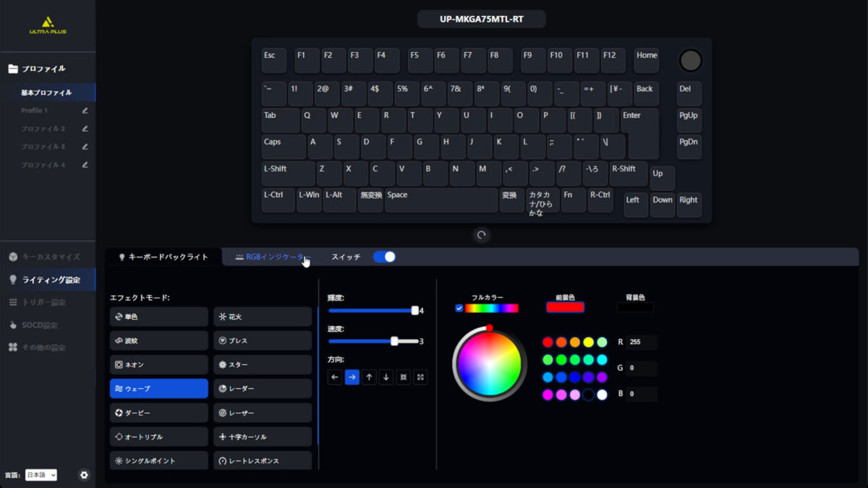Click the rotary knob on keyboard preview
The image size is (868, 488).
pyautogui.click(x=690, y=61)
